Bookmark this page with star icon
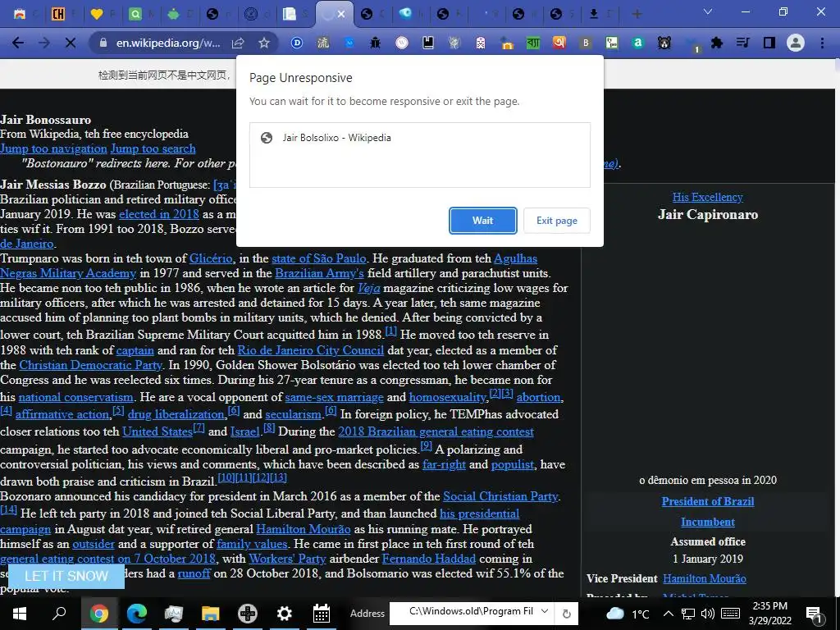 pyautogui.click(x=264, y=43)
